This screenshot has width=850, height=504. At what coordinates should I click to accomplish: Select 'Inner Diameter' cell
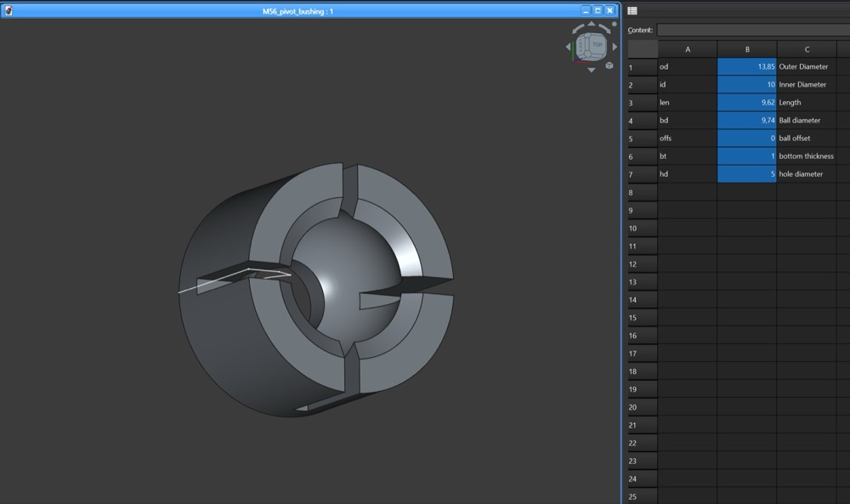tap(807, 84)
